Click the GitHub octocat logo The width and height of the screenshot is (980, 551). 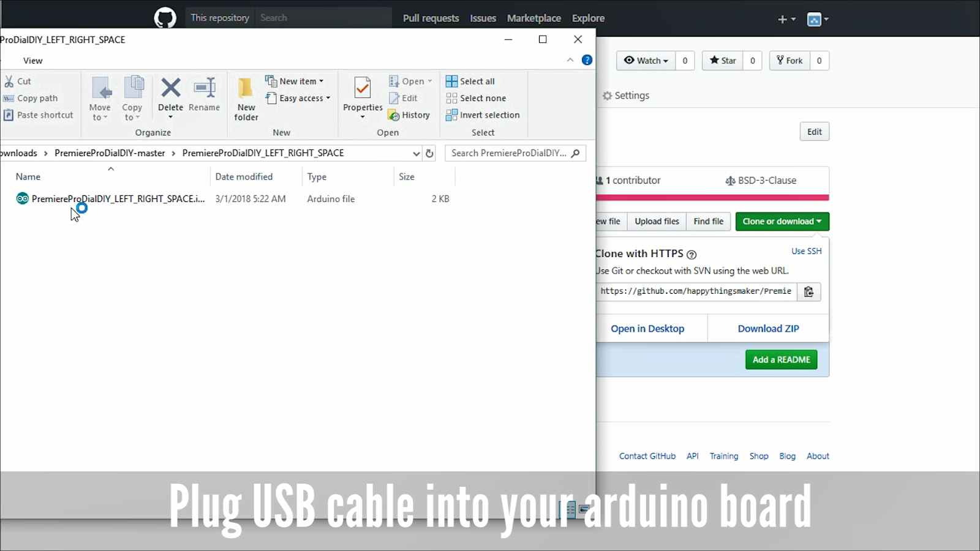click(165, 18)
